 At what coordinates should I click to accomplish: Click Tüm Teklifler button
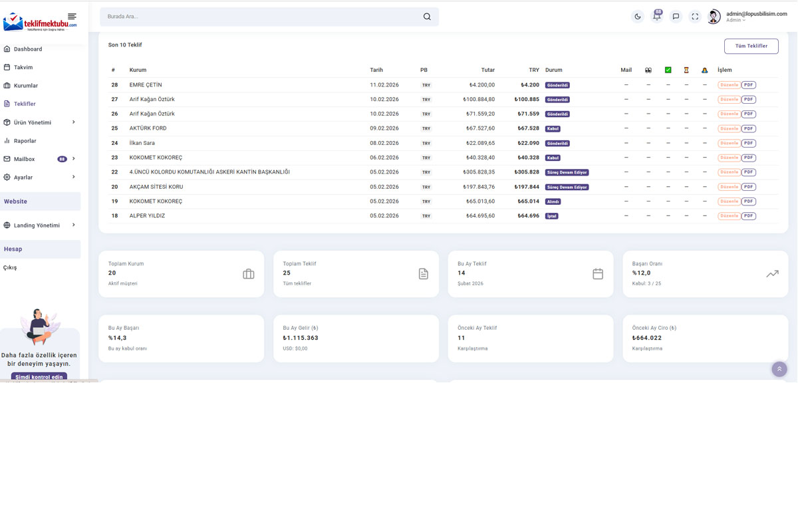point(751,46)
